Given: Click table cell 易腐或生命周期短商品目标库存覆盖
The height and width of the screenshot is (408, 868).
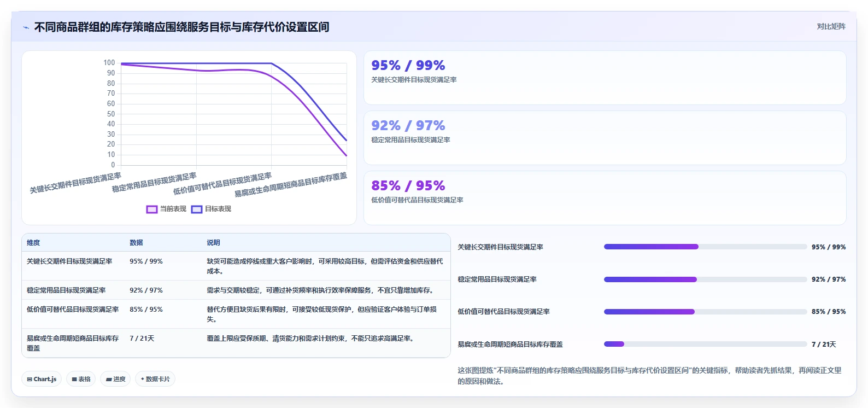Looking at the screenshot, I should click(73, 343).
